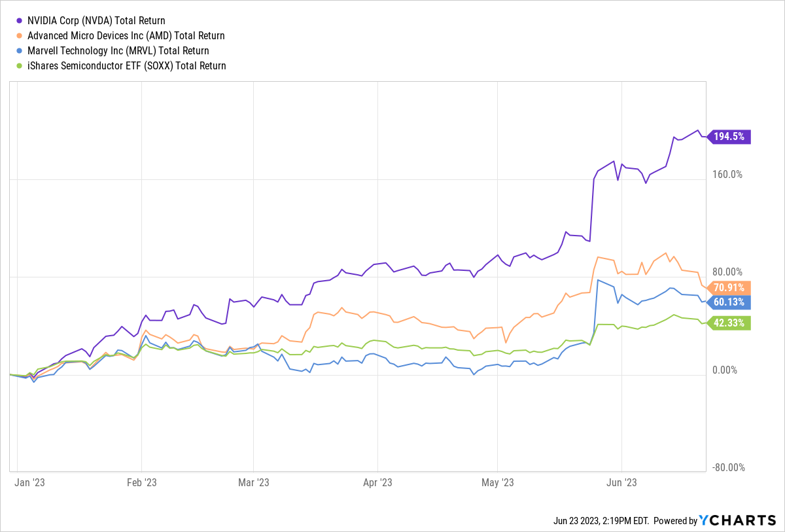Viewport: 785px width, 532px height.
Task: Click the Feb '23 axis label
Action: (x=141, y=482)
